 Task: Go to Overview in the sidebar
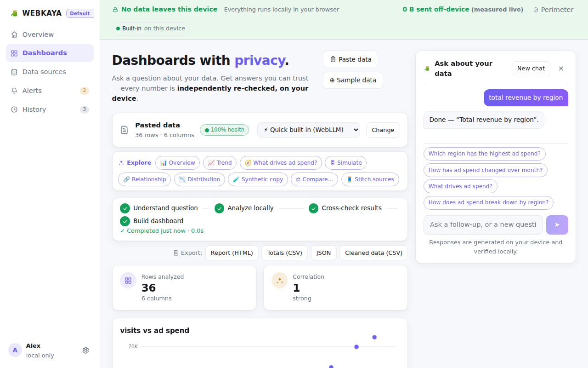50,34
